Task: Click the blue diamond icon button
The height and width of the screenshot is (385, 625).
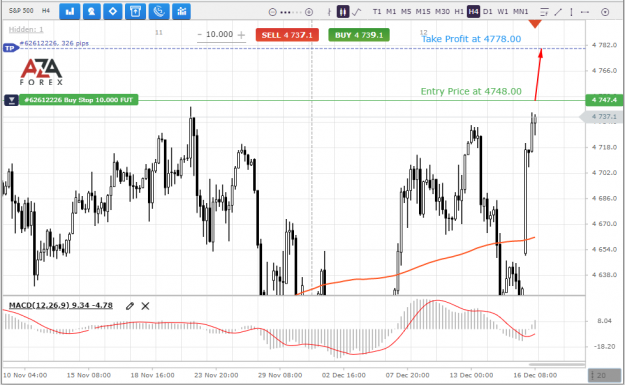Action: (x=113, y=12)
